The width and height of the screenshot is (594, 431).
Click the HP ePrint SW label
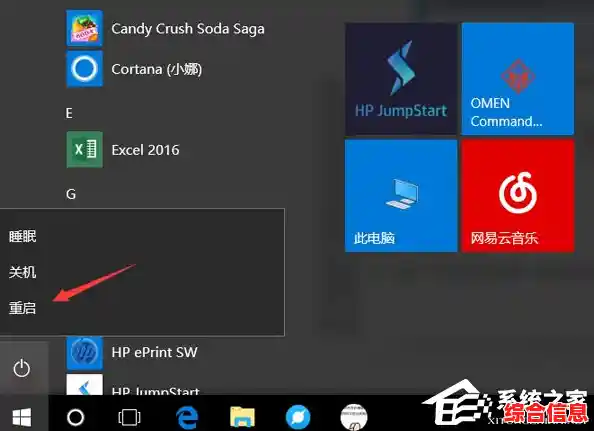click(x=155, y=352)
